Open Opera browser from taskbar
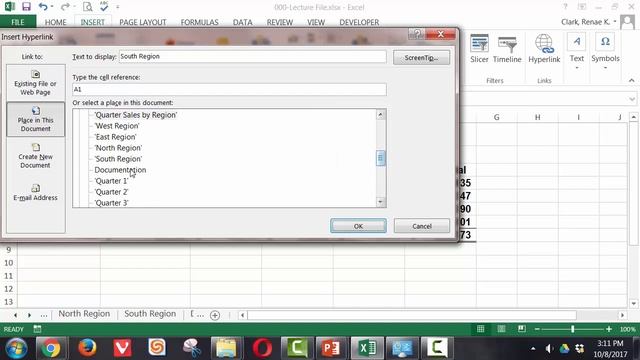Screen dimensions: 640x360 point(262,348)
